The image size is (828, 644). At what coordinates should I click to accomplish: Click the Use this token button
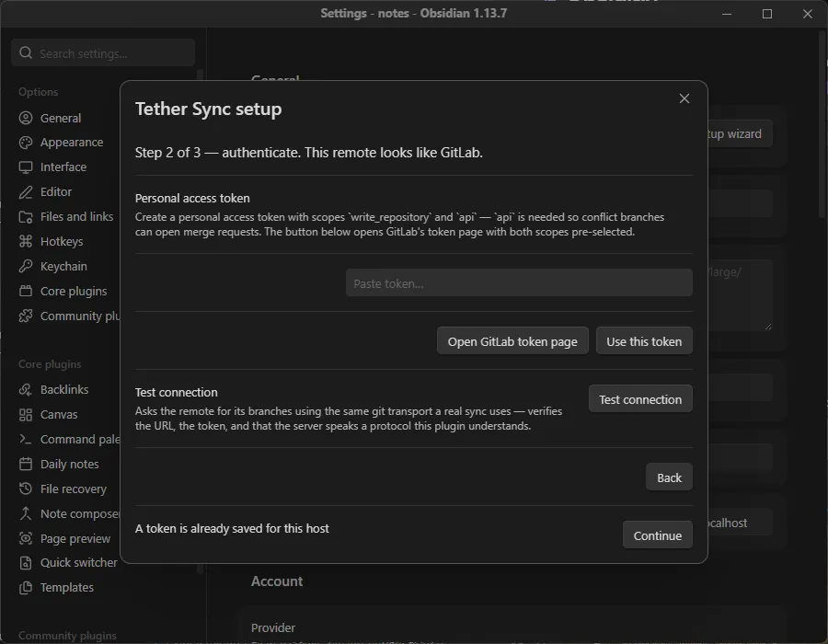(644, 341)
